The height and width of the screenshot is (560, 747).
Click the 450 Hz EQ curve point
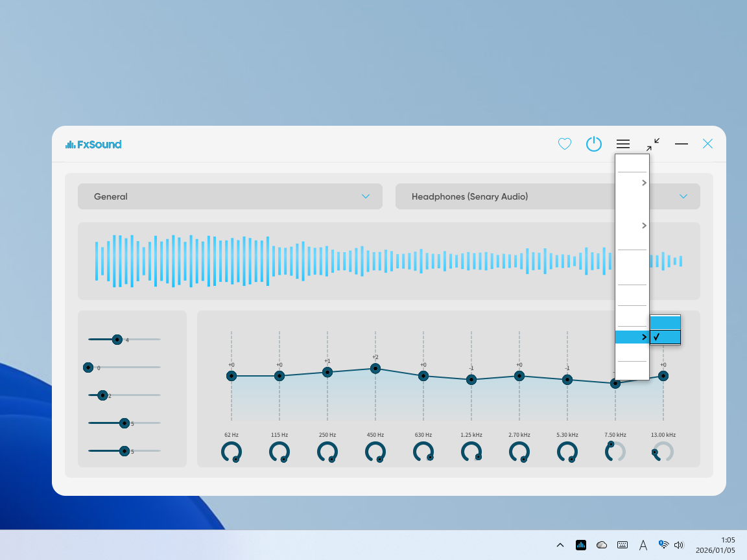point(375,369)
